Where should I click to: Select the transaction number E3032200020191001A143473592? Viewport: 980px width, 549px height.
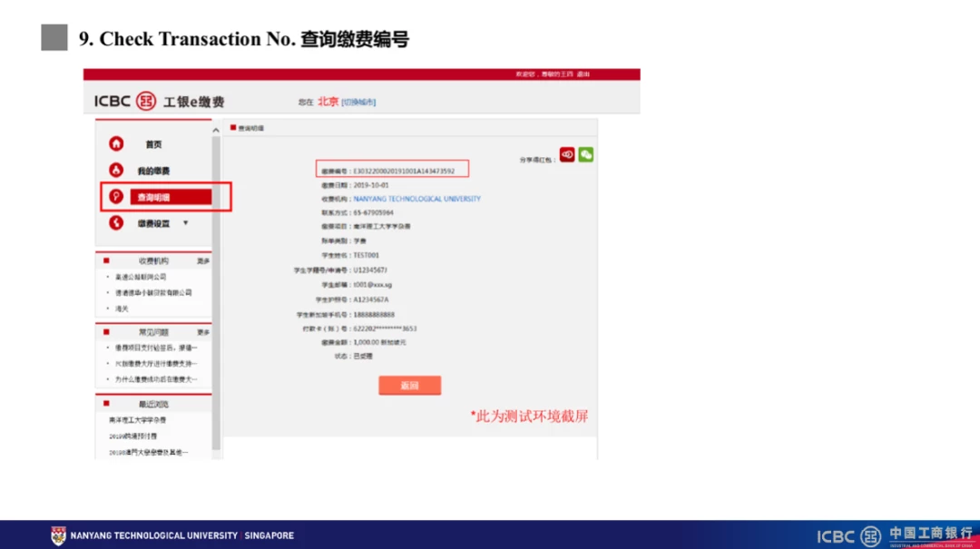[x=404, y=171]
